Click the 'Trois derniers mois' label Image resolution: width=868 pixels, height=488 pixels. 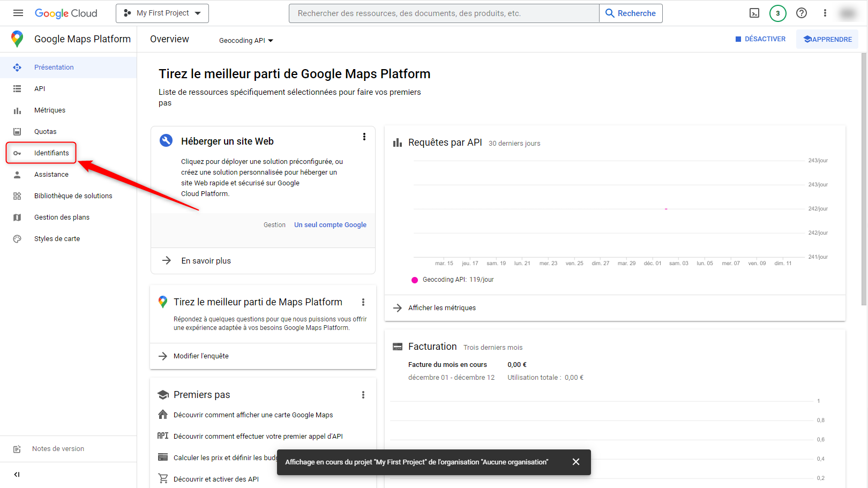point(493,348)
